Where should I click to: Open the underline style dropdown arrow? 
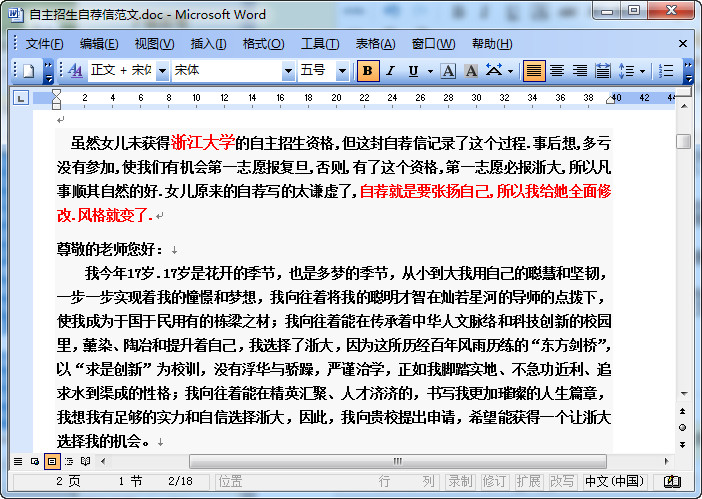point(430,71)
